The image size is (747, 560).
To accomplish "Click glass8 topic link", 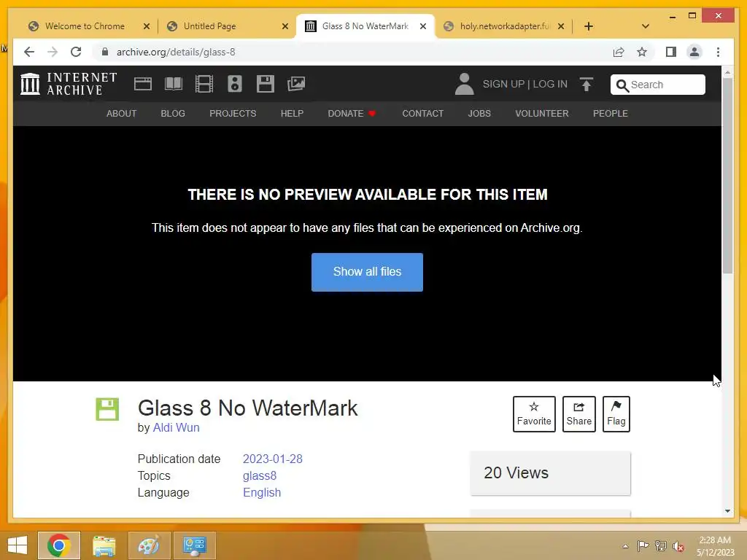I will 260,475.
